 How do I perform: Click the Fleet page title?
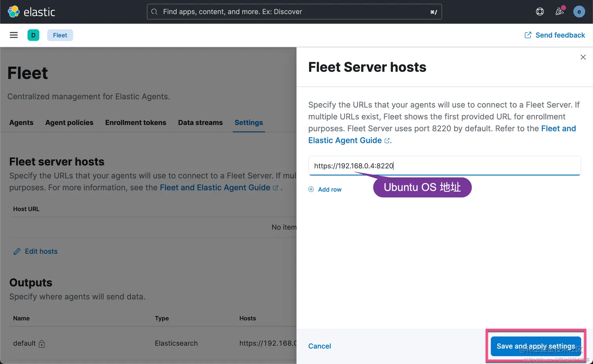click(27, 73)
